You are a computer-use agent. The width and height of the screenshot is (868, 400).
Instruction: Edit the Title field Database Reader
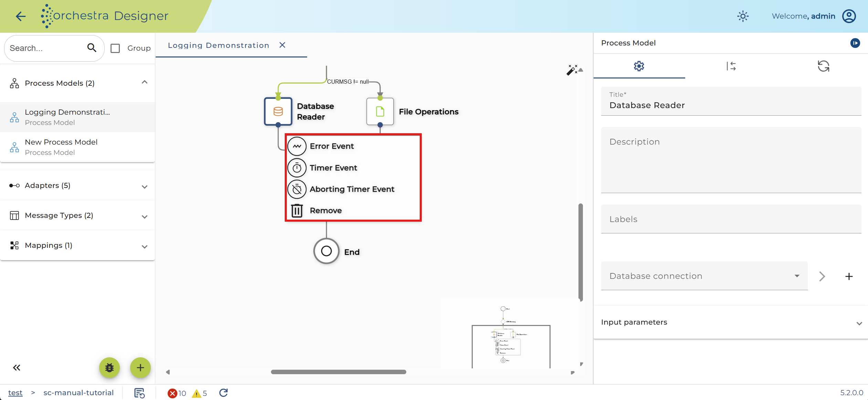point(731,101)
